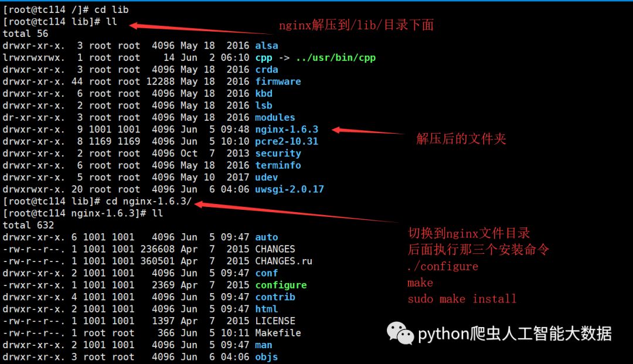Click the 10:11 timestamp of Makefile
The width and height of the screenshot is (633, 364).
tap(235, 333)
